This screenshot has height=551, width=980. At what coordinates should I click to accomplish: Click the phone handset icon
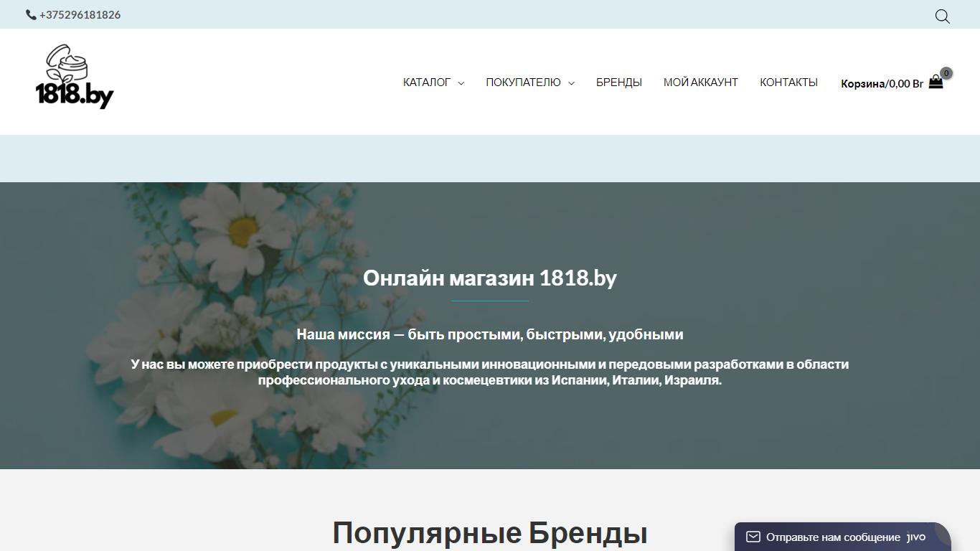point(31,14)
